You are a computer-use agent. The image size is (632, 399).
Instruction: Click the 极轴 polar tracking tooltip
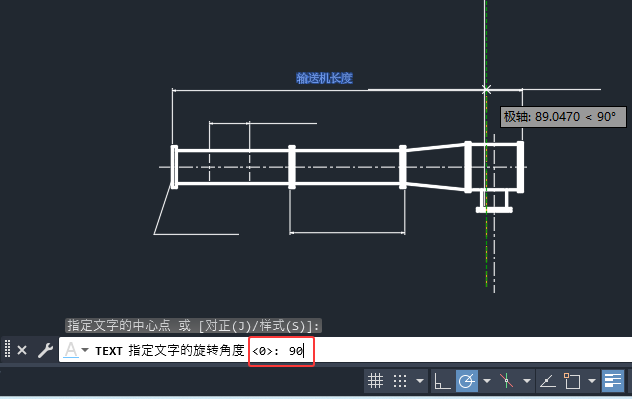(563, 117)
